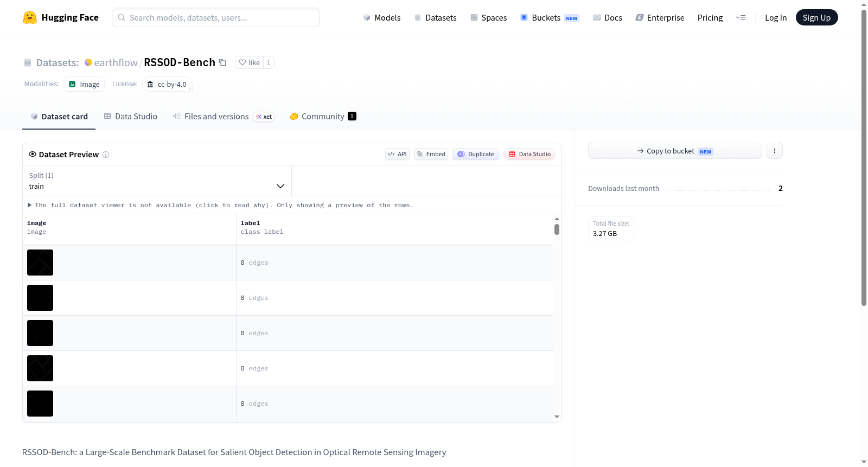Open the Community tab

(x=323, y=117)
